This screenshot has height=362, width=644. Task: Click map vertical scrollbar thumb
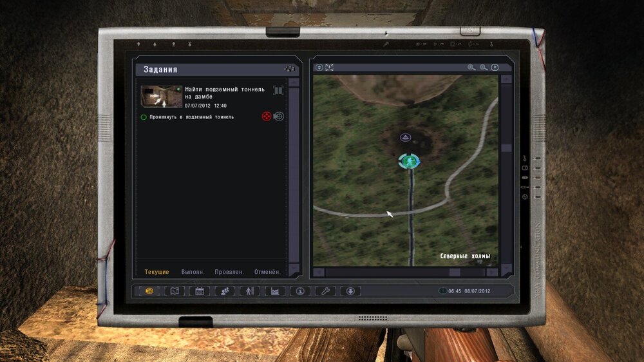pyautogui.click(x=506, y=148)
